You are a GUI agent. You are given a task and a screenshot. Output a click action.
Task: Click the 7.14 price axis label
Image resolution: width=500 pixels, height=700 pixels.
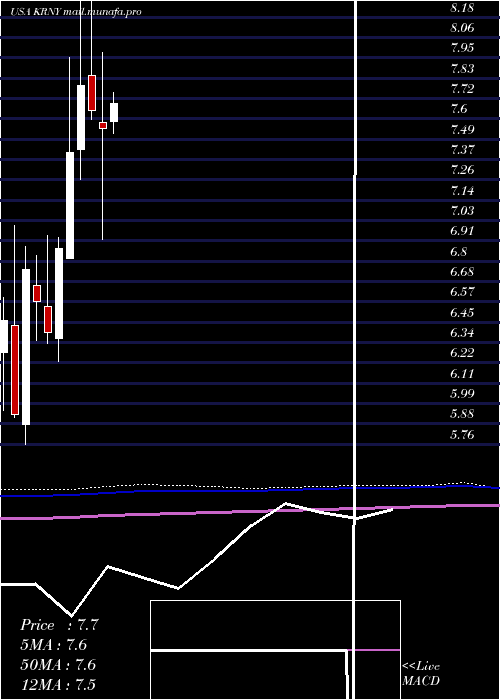click(x=462, y=191)
